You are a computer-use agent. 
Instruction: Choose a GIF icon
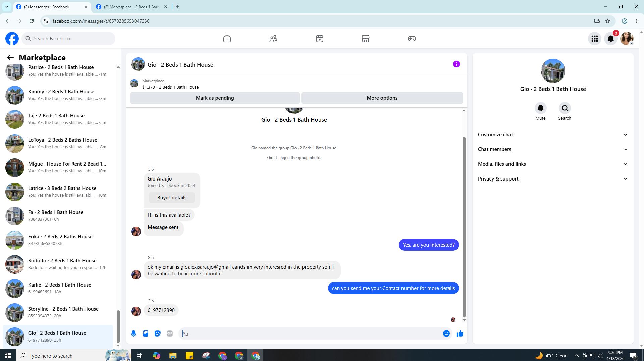(x=170, y=333)
